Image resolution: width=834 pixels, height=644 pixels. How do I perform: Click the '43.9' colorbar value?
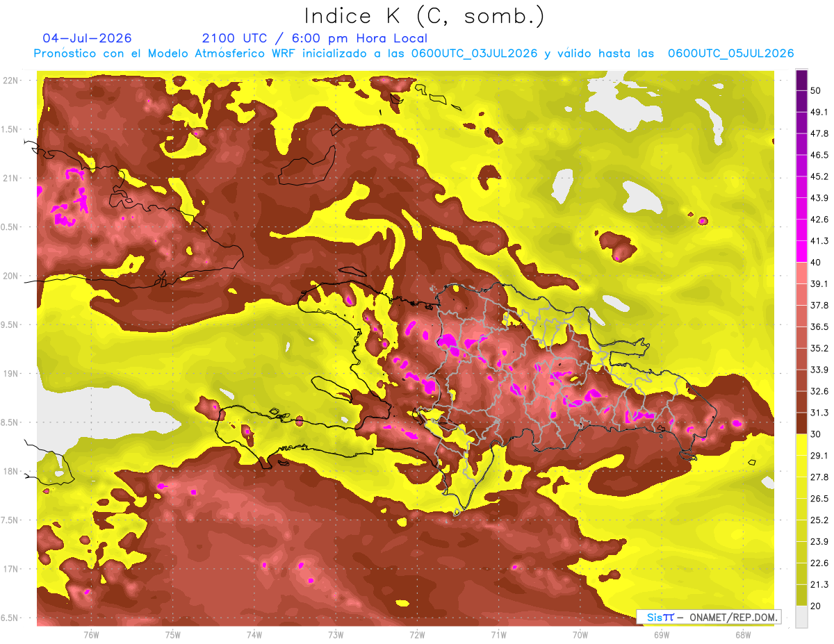pyautogui.click(x=819, y=198)
